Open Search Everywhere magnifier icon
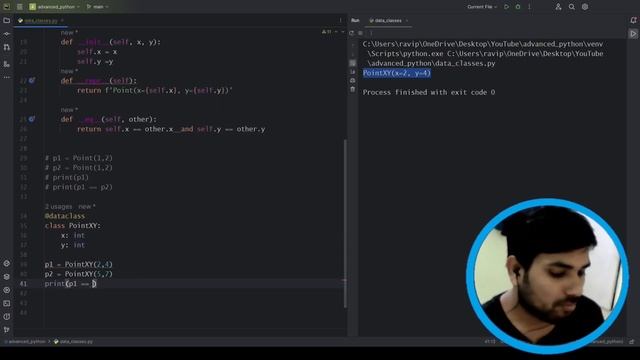 click(x=572, y=7)
